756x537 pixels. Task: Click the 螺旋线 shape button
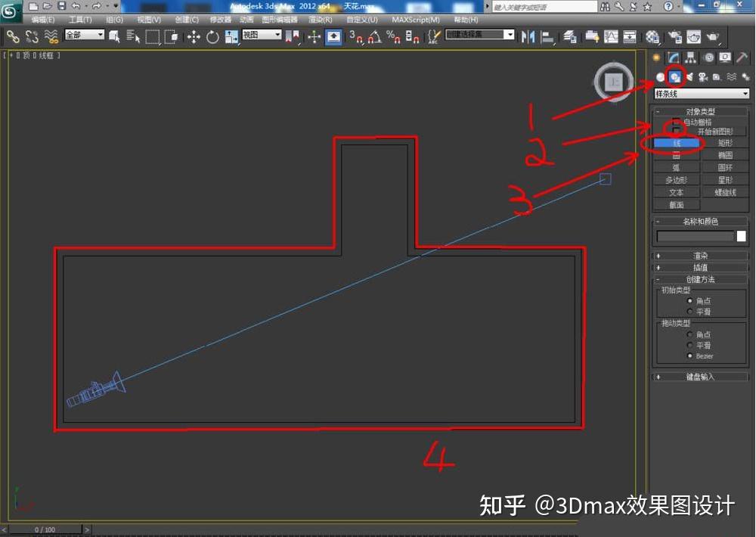[x=725, y=191]
